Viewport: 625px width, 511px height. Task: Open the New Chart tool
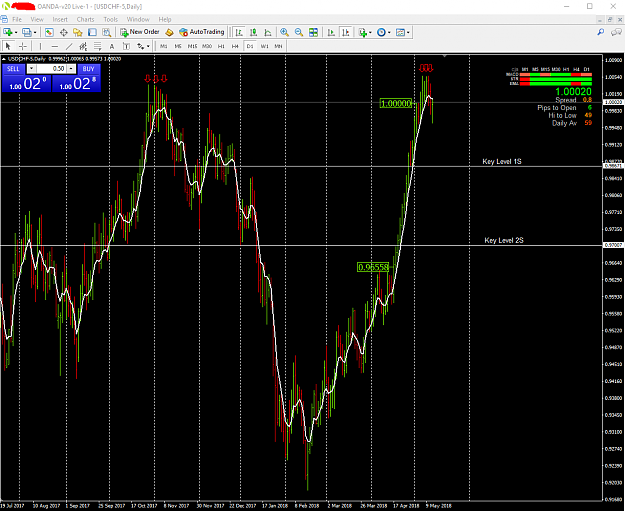(8, 32)
